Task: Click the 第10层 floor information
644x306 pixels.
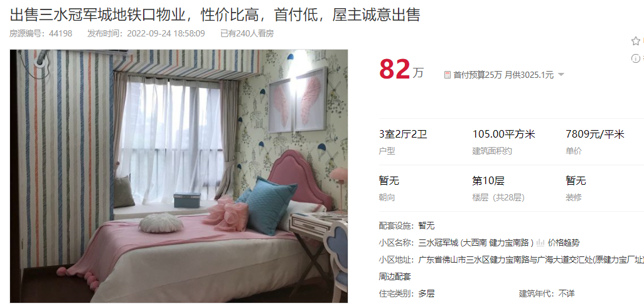Action: coord(488,180)
